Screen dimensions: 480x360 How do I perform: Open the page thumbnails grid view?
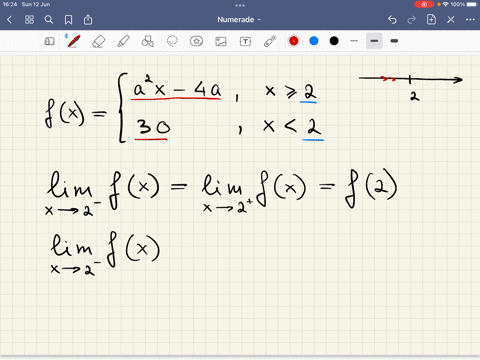click(x=29, y=20)
